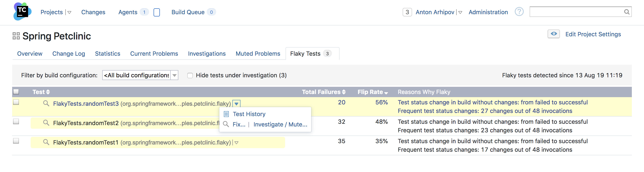Click total failures value 20
The width and height of the screenshot is (644, 172).
tap(342, 102)
